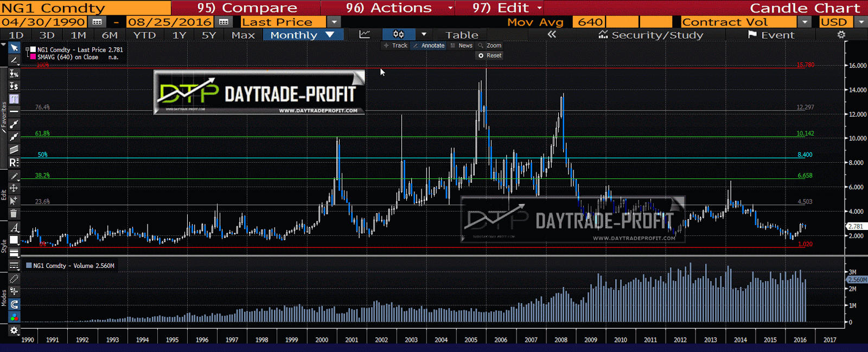This screenshot has width=868, height=352.
Task: Open start date calendar picker icon
Action: point(97,22)
